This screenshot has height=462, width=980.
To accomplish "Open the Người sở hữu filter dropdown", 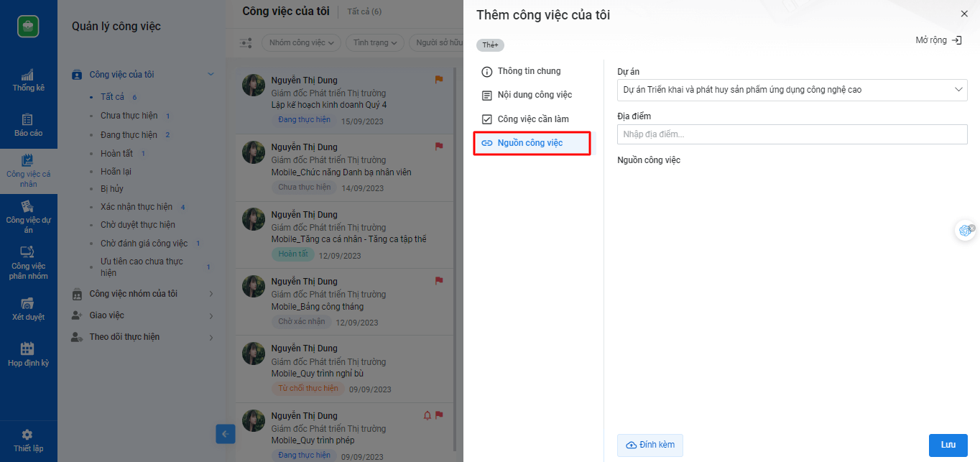I will (x=436, y=43).
